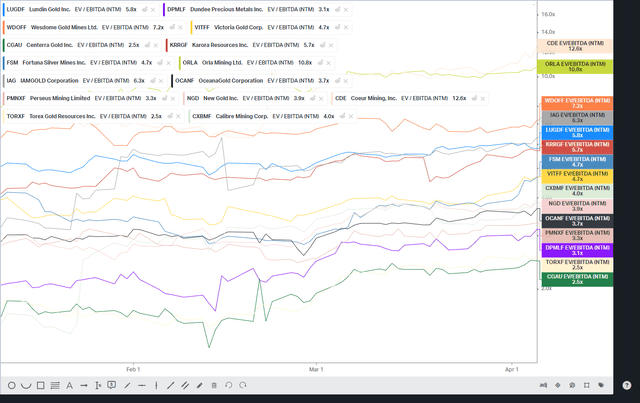640x403 pixels.
Task: Click the trash delete drawings icon
Action: [x=214, y=385]
